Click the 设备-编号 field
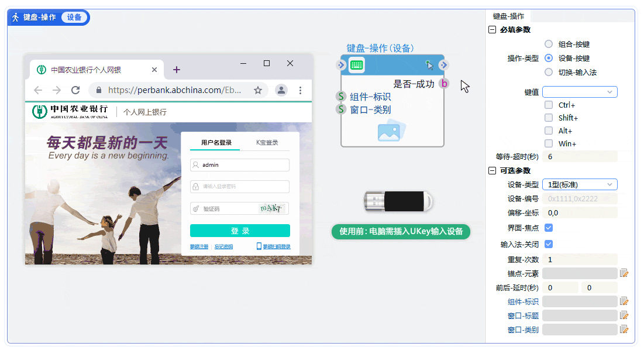 (580, 199)
